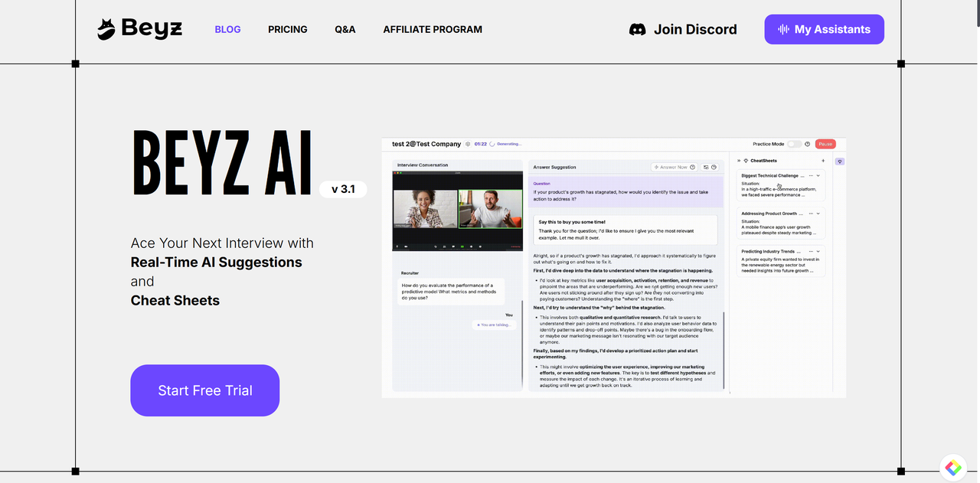Toggle the Practice Mode switch

(x=795, y=144)
